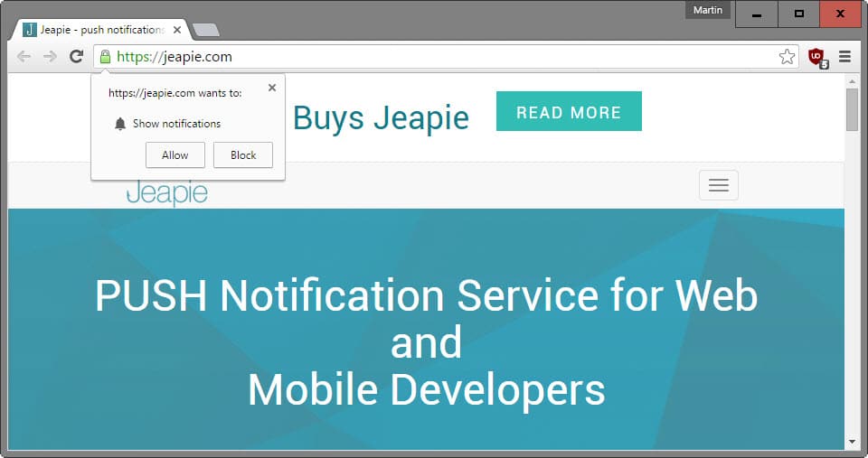Block notifications from jeapie.com
868x458 pixels.
click(243, 154)
